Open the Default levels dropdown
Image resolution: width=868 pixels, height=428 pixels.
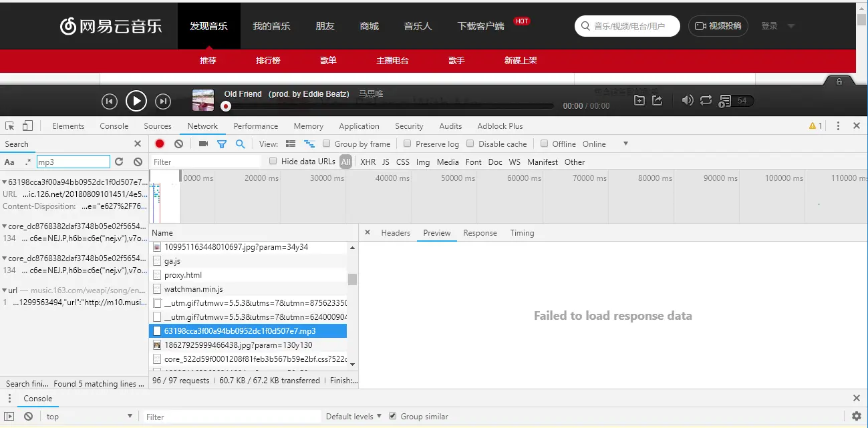click(353, 416)
